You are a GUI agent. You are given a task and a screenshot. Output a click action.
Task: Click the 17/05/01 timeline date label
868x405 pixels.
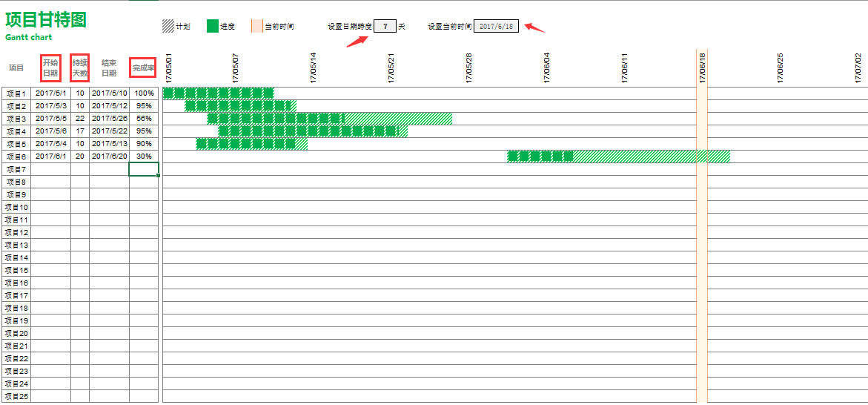pos(168,69)
